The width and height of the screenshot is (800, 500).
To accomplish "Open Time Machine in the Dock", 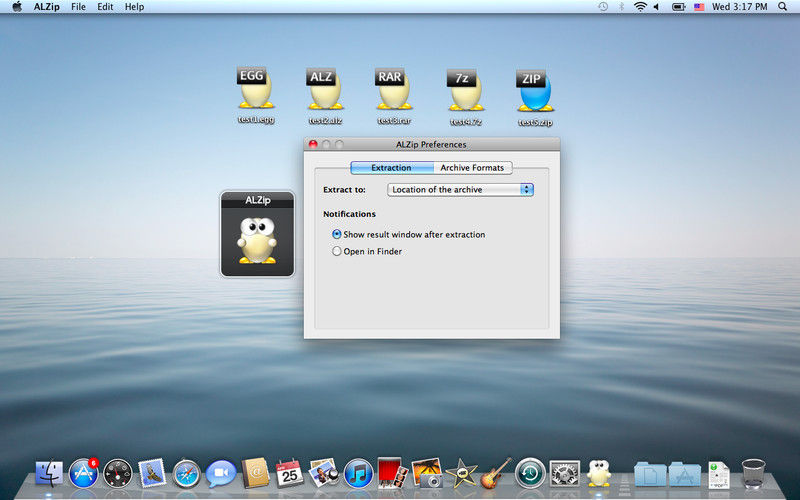I will [x=530, y=473].
